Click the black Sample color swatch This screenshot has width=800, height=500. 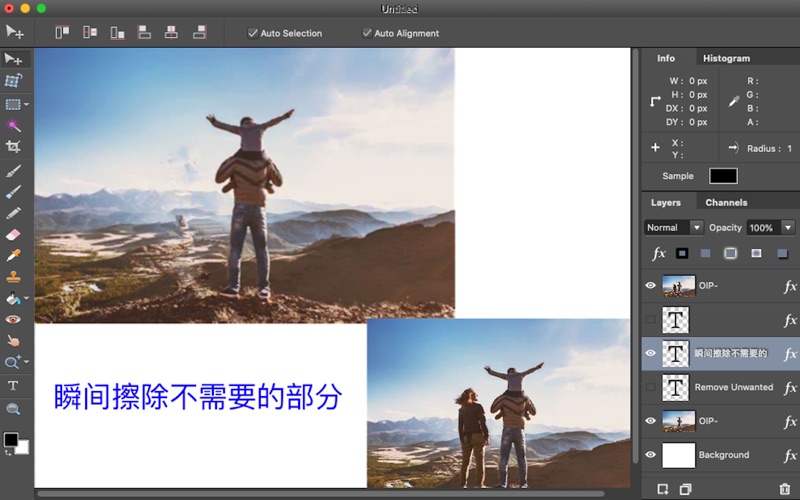pyautogui.click(x=723, y=176)
